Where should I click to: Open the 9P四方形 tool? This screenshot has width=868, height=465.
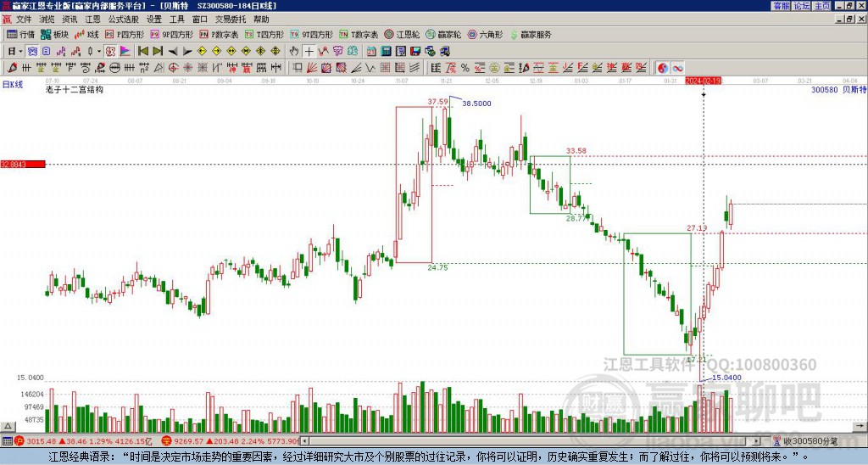(171, 34)
